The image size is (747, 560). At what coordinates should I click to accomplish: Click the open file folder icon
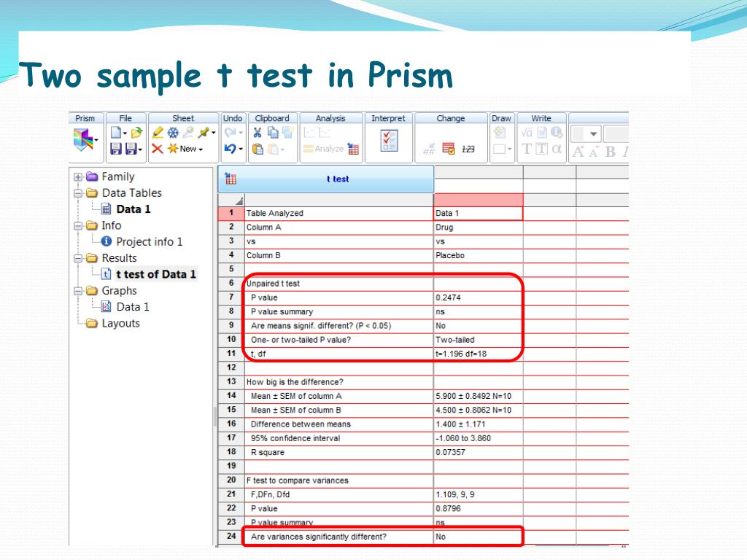coord(136,133)
